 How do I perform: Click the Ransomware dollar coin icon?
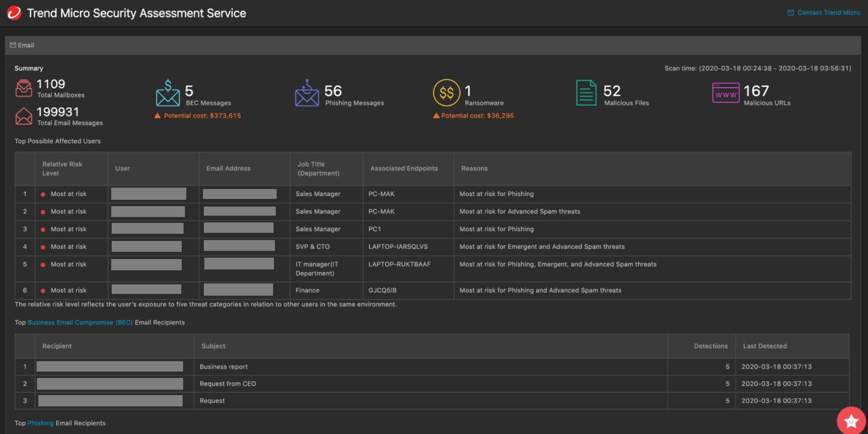point(446,93)
